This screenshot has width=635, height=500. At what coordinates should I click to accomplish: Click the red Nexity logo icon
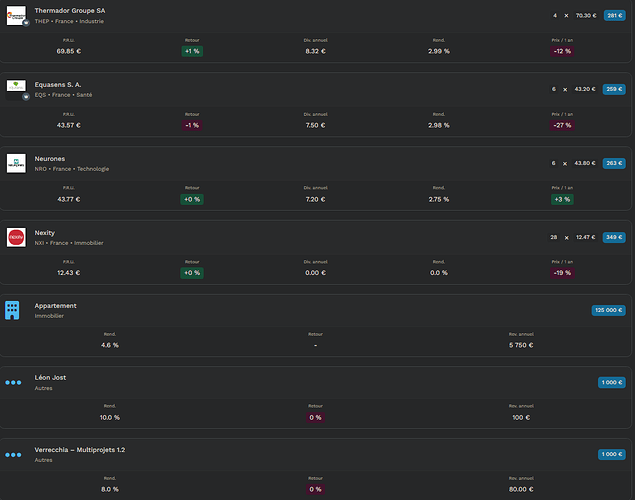16,237
